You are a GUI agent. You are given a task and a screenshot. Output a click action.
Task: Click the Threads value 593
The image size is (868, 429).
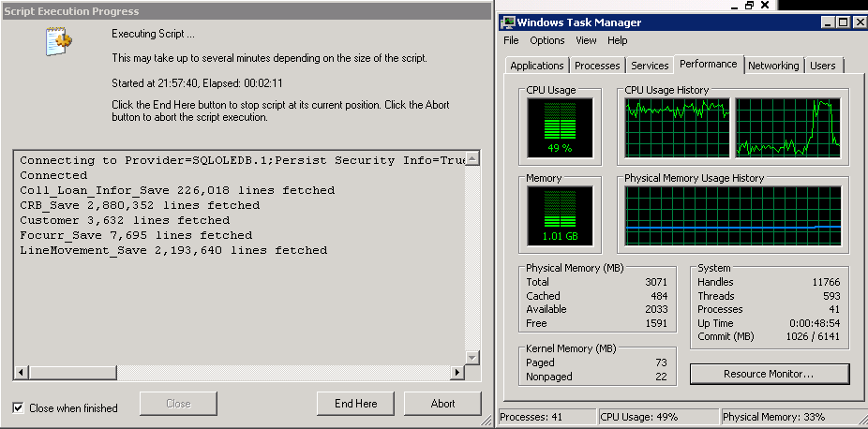(831, 296)
